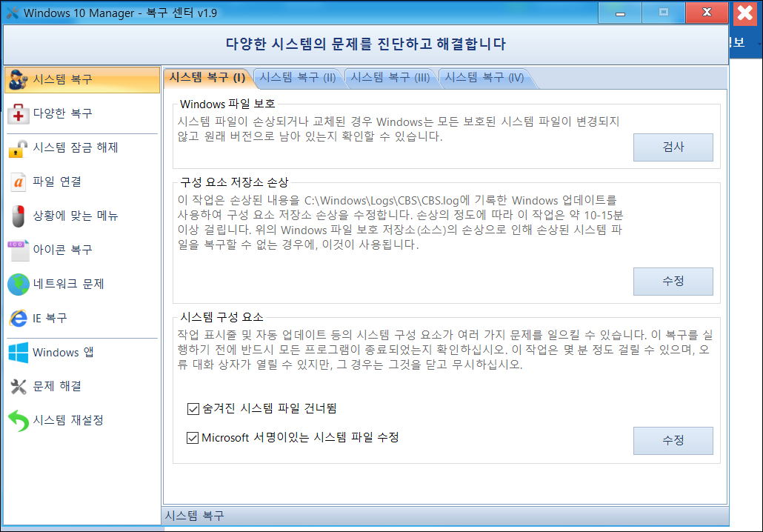Click the 시스템 잠금 해제 padlock icon
763x532 pixels.
(x=19, y=148)
